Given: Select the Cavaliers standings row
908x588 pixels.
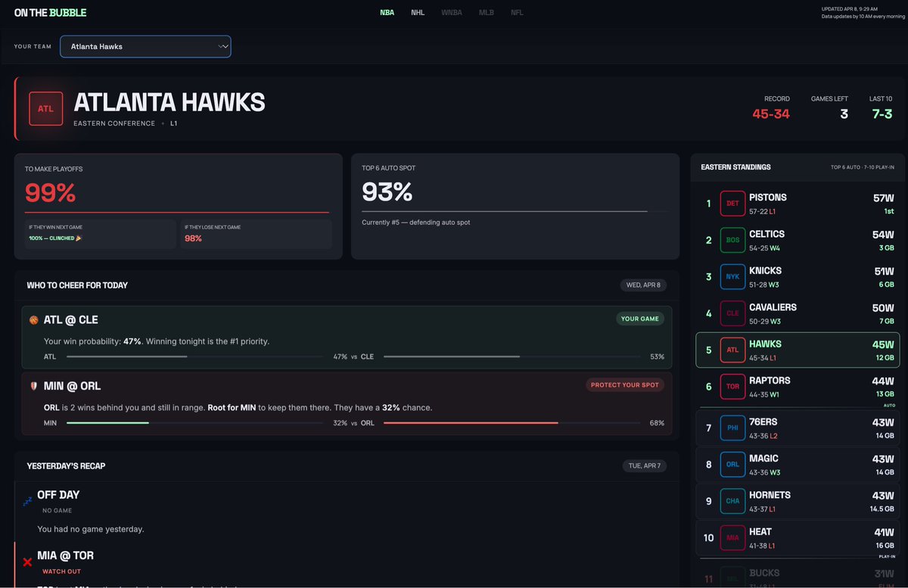Looking at the screenshot, I should (798, 313).
